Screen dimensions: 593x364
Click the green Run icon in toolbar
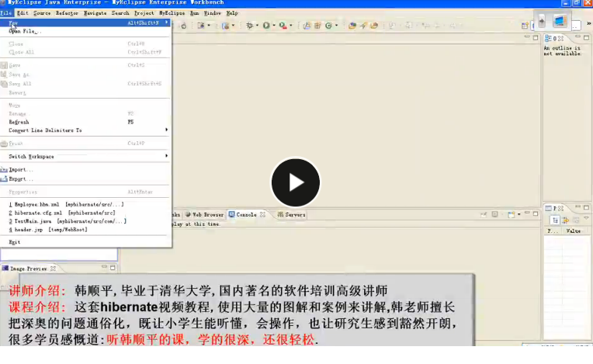[x=266, y=26]
